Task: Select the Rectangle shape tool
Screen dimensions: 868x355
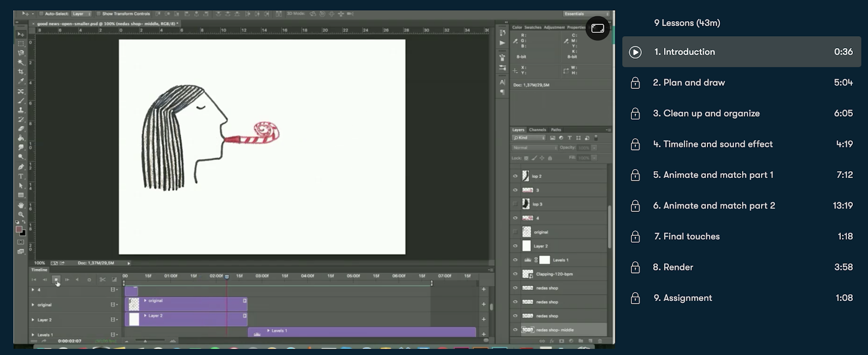Action: click(21, 195)
